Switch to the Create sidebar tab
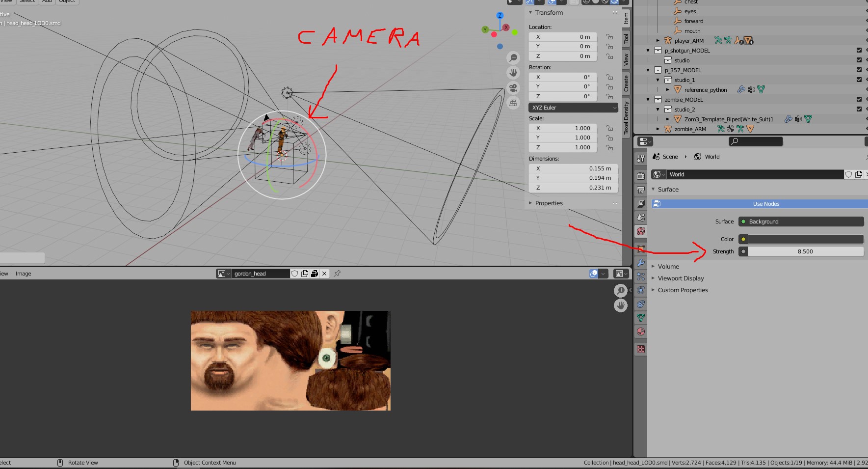Image resolution: width=868 pixels, height=469 pixels. click(x=626, y=83)
